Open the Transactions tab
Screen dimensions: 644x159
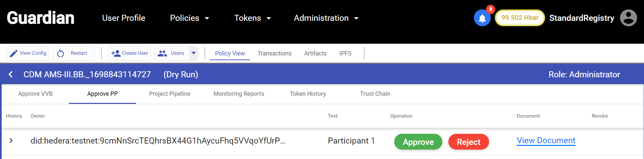(274, 53)
